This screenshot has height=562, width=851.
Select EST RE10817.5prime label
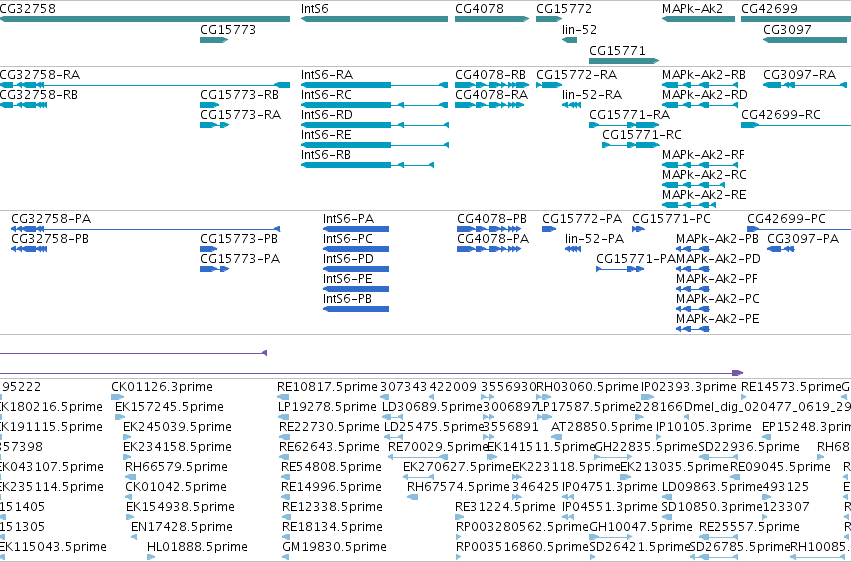(327, 387)
